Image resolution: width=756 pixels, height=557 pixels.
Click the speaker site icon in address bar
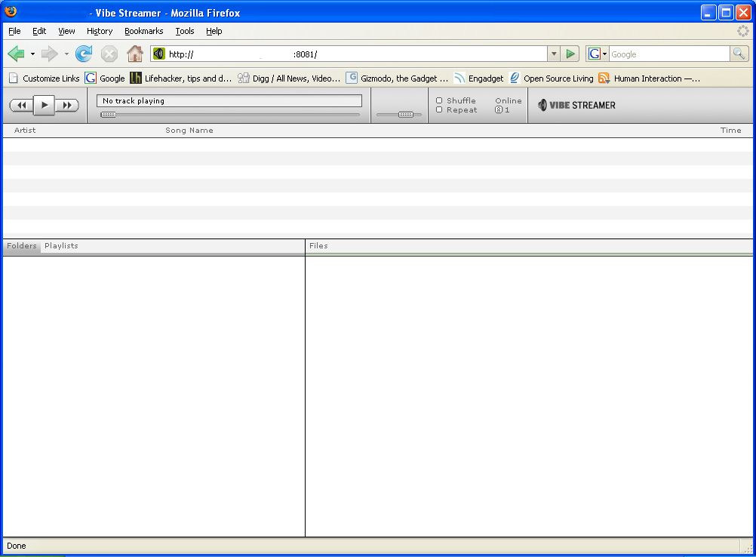159,54
